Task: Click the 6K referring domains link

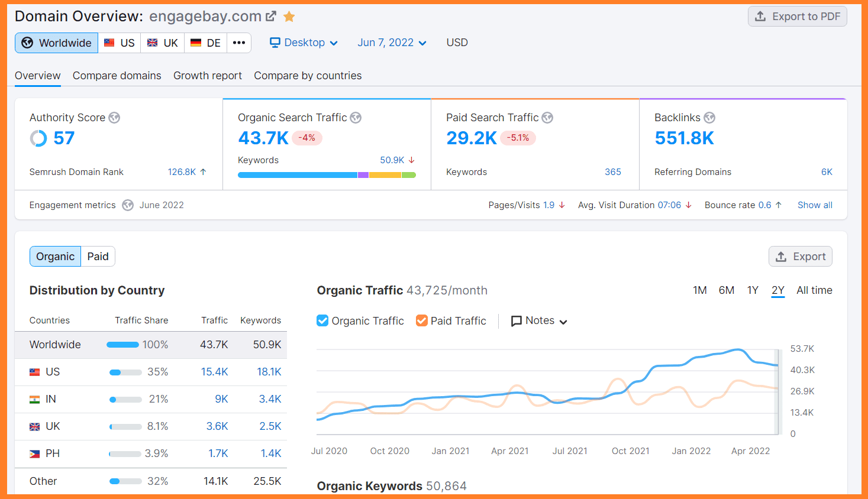Action: click(827, 172)
